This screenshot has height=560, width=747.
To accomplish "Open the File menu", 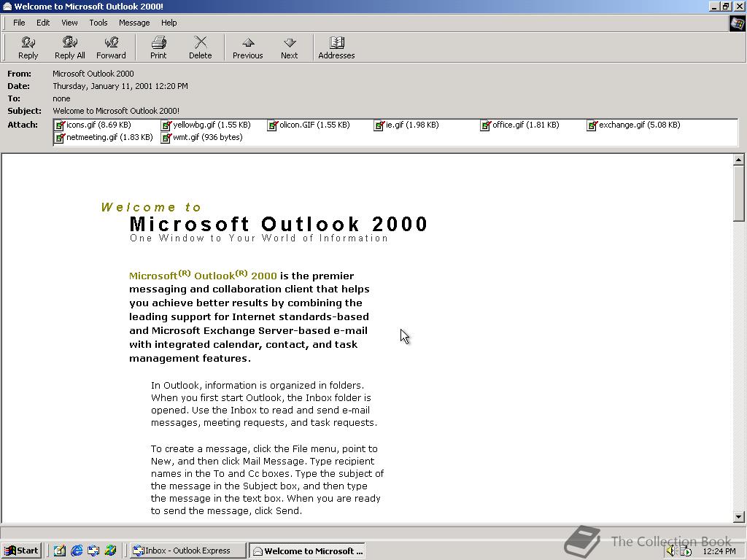I will pos(19,23).
